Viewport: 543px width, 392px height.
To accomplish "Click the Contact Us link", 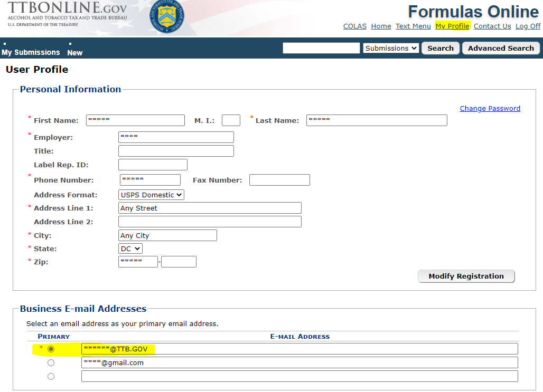I will [492, 26].
